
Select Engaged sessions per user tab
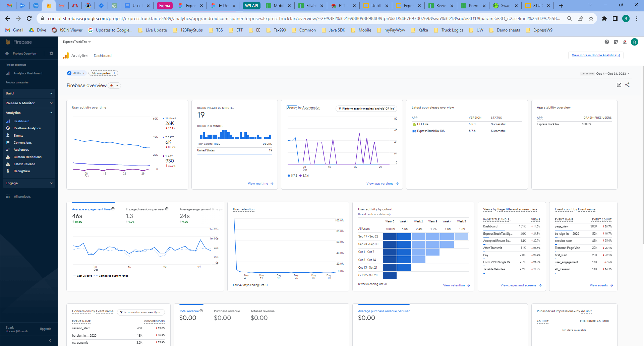click(147, 215)
